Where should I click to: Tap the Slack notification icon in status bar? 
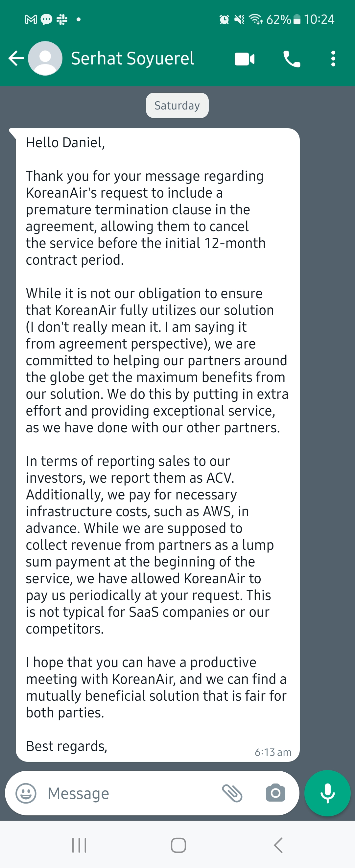[x=62, y=19]
